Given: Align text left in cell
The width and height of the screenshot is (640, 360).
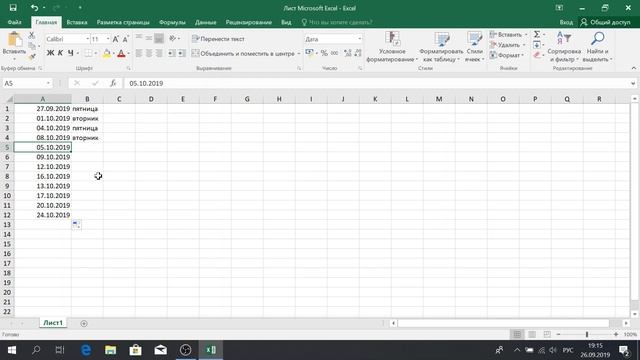Looking at the screenshot, I should click(x=139, y=53).
